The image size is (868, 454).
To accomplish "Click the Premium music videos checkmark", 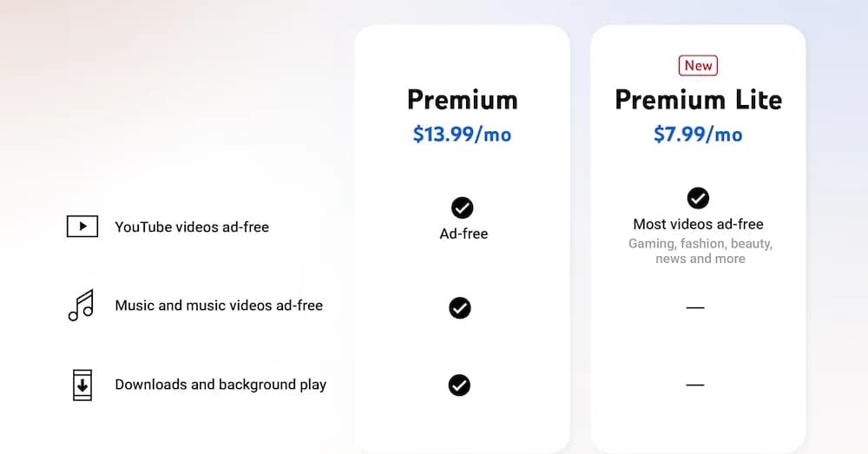I will [x=459, y=307].
